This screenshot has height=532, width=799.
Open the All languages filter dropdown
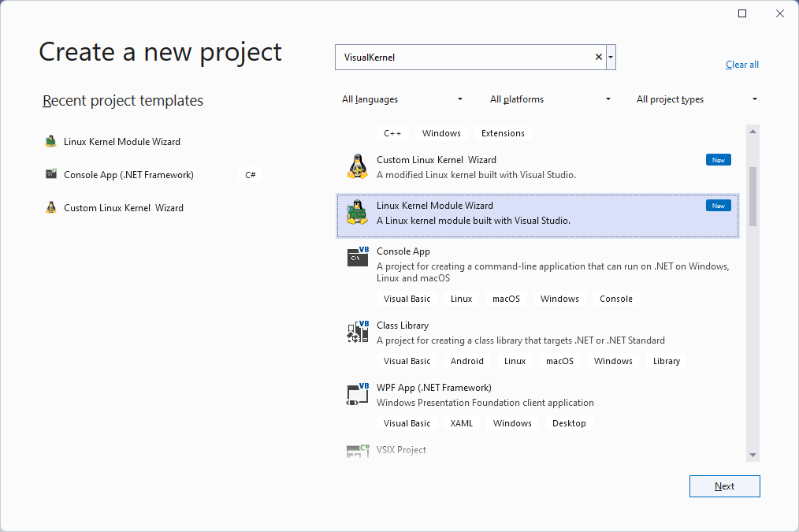click(402, 99)
